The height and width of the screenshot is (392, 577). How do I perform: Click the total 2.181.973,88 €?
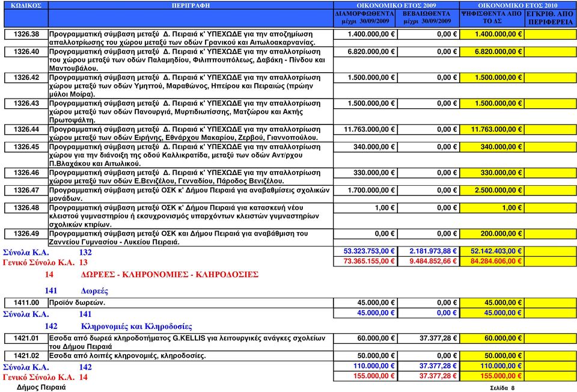tap(429, 251)
